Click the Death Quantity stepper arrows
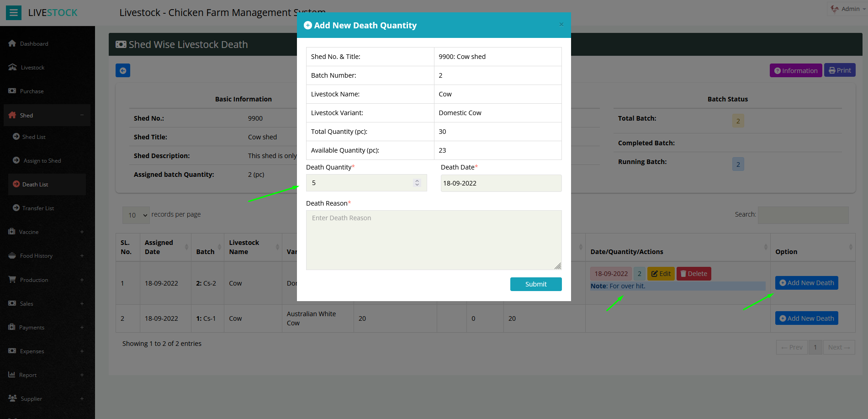Screen dimensions: 868x419 [x=417, y=183]
